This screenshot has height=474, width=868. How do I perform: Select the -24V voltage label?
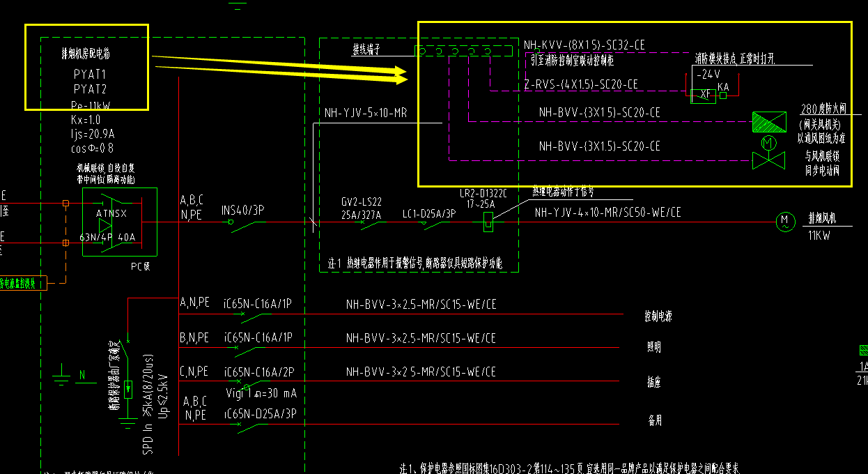[707, 74]
